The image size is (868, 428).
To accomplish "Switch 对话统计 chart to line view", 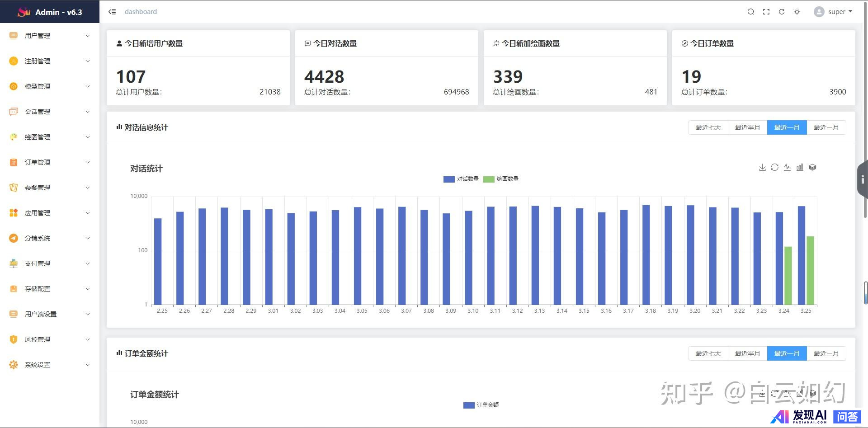I will tap(787, 168).
